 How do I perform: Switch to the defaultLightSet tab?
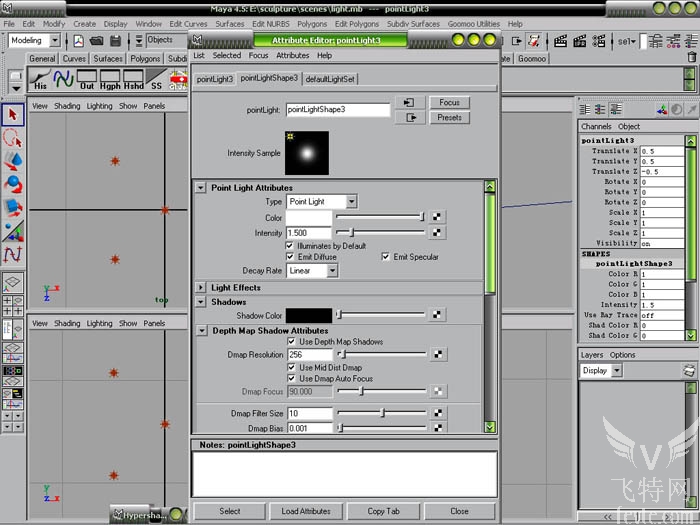pos(330,79)
